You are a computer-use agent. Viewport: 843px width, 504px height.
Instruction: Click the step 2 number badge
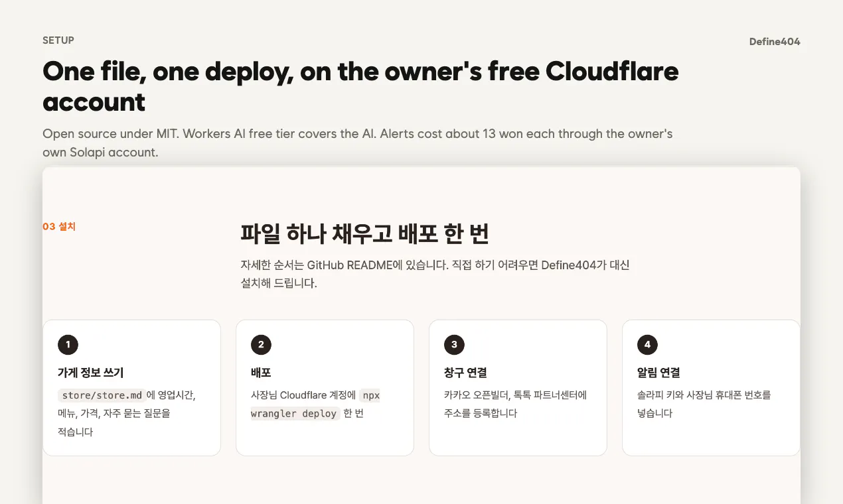click(261, 345)
